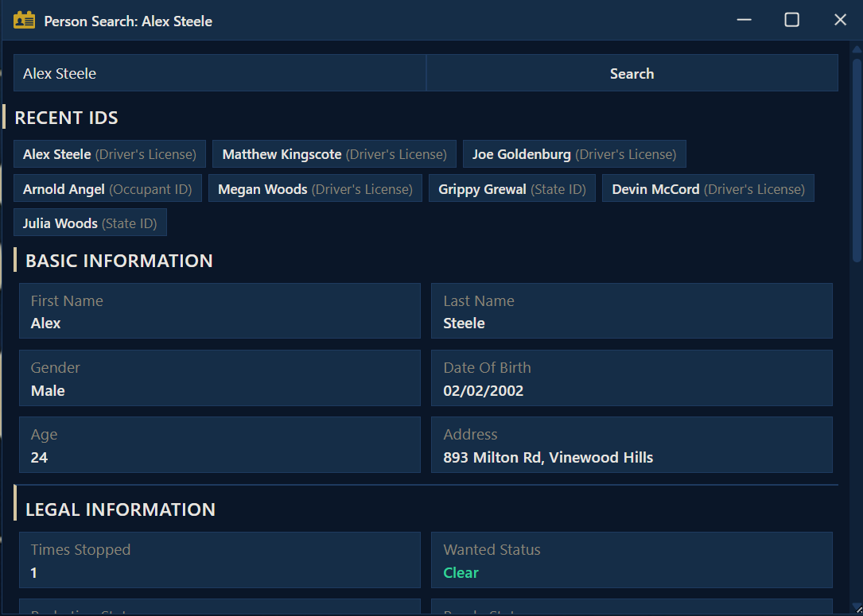Select Grippy Grewal state ID chip
This screenshot has height=616, width=863.
[511, 189]
